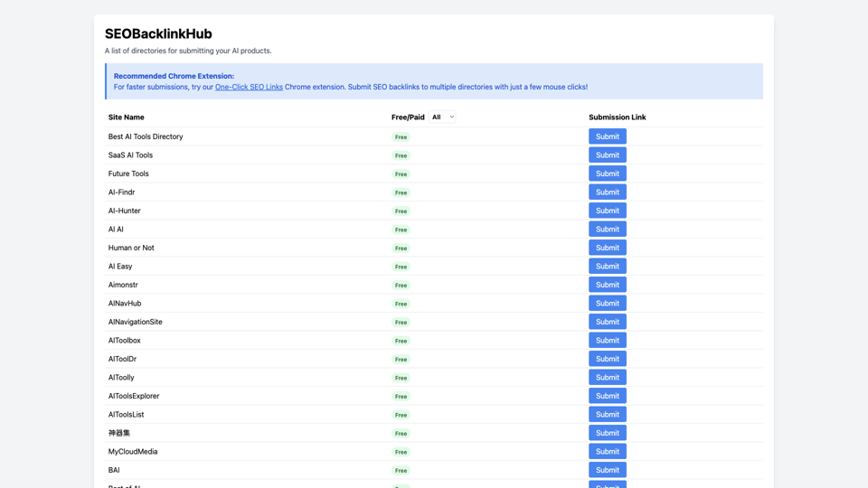The image size is (868, 488).
Task: Click the AI AI site name
Action: (x=116, y=229)
